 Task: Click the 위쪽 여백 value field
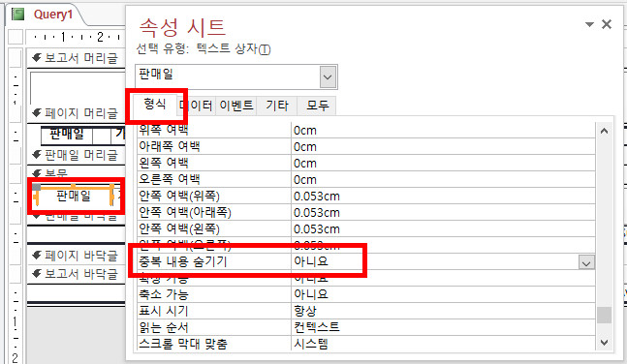[443, 131]
